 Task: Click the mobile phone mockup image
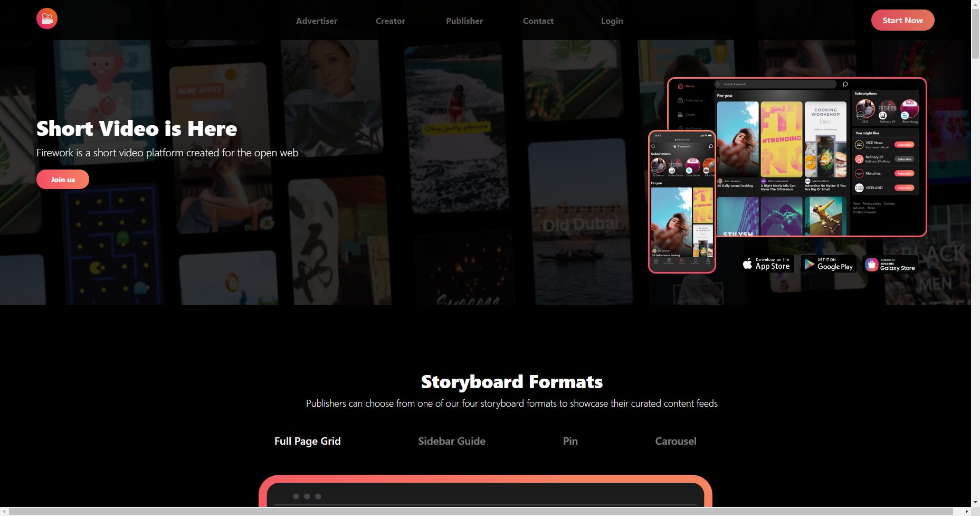click(x=682, y=202)
